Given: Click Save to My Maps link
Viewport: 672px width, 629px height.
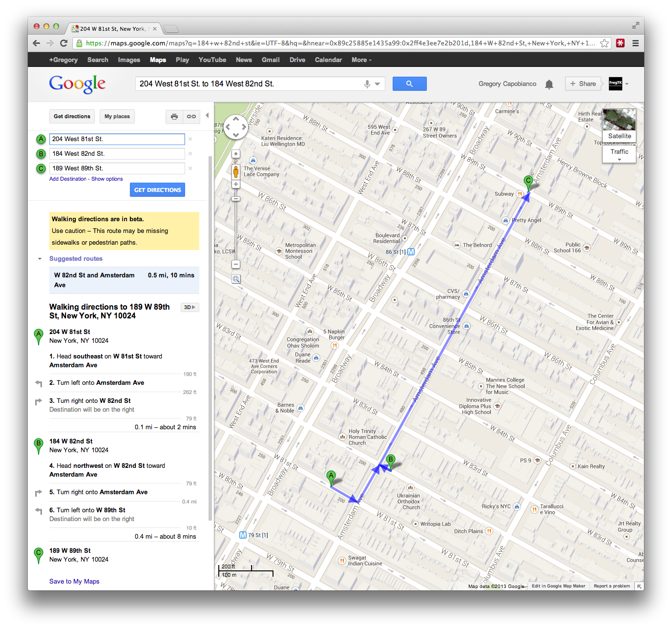Looking at the screenshot, I should tap(74, 581).
